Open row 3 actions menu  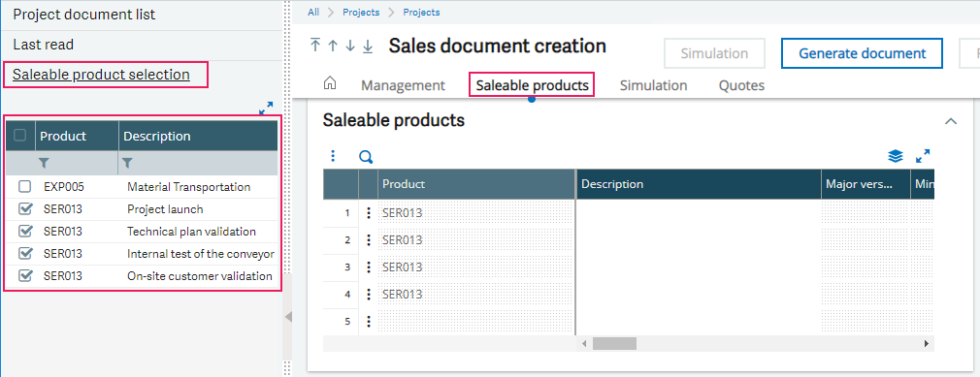368,267
